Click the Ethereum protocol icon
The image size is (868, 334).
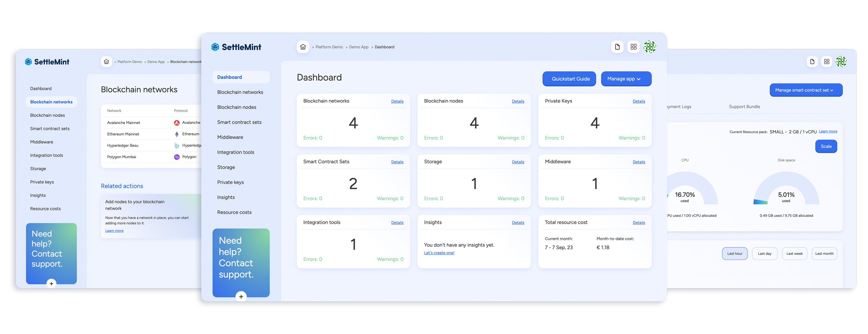tap(177, 134)
